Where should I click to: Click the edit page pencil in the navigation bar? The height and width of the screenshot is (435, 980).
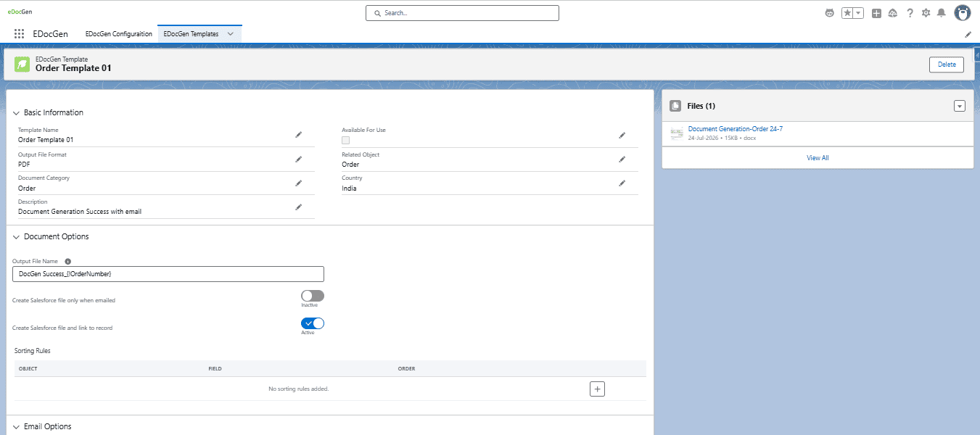tap(968, 34)
